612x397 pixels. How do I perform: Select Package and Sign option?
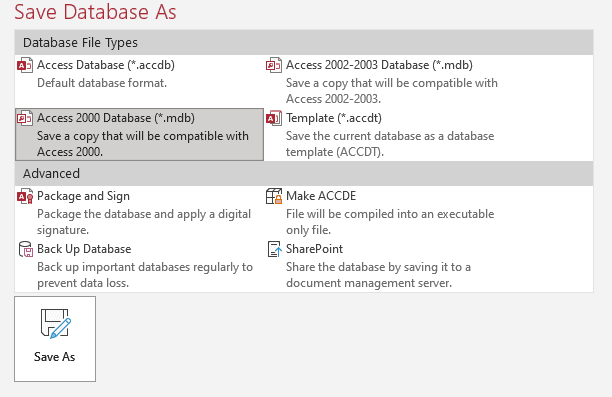139,212
